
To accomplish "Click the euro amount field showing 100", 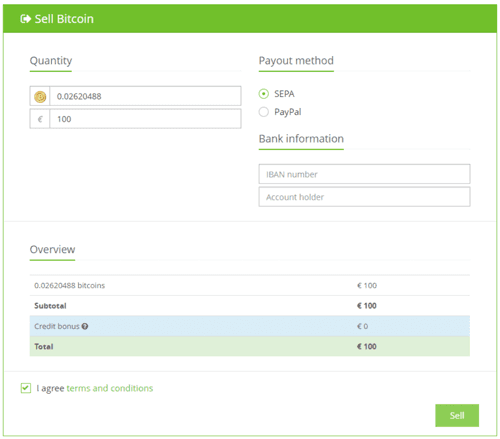I will click(145, 119).
